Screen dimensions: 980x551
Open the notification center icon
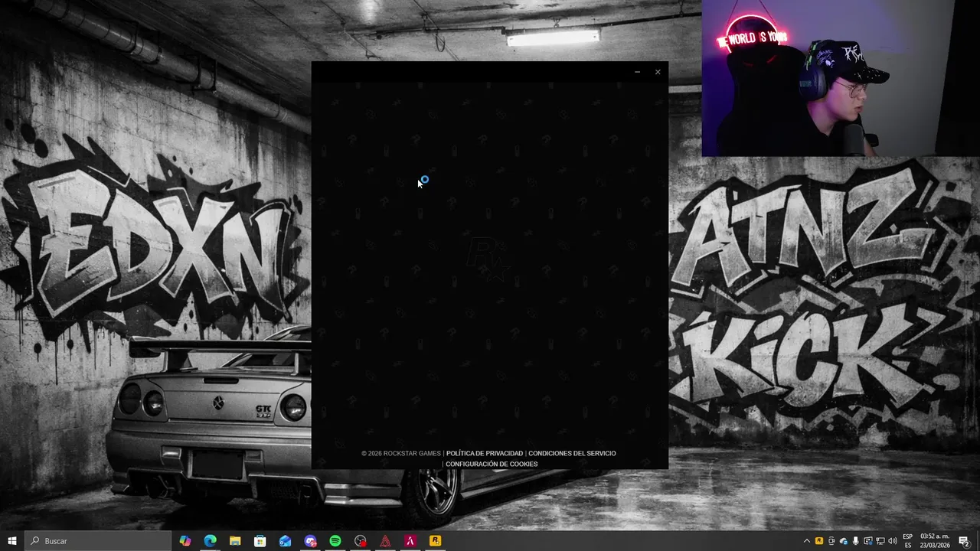965,541
